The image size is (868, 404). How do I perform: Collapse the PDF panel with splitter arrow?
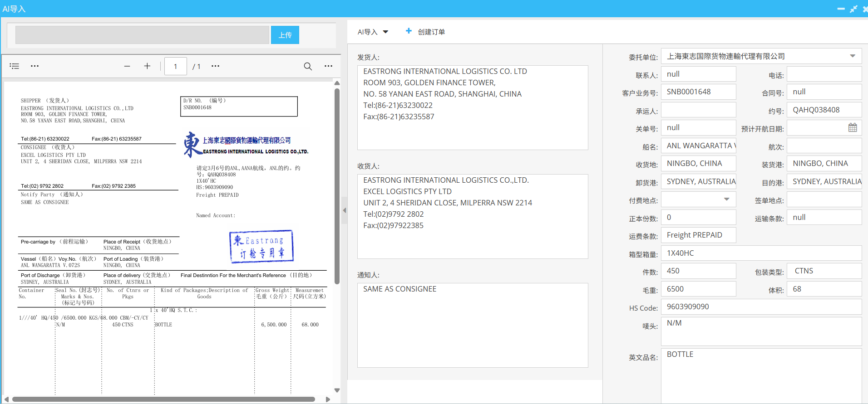345,210
